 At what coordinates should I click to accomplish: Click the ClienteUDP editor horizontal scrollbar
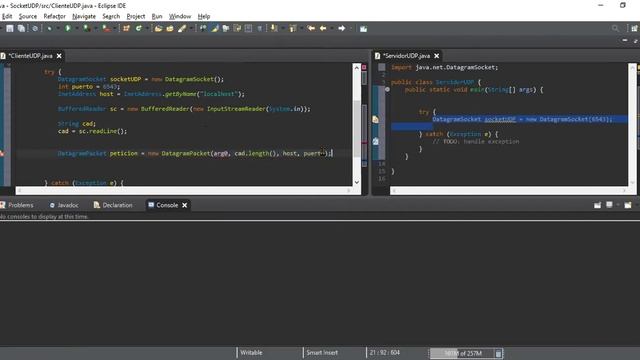[184, 190]
